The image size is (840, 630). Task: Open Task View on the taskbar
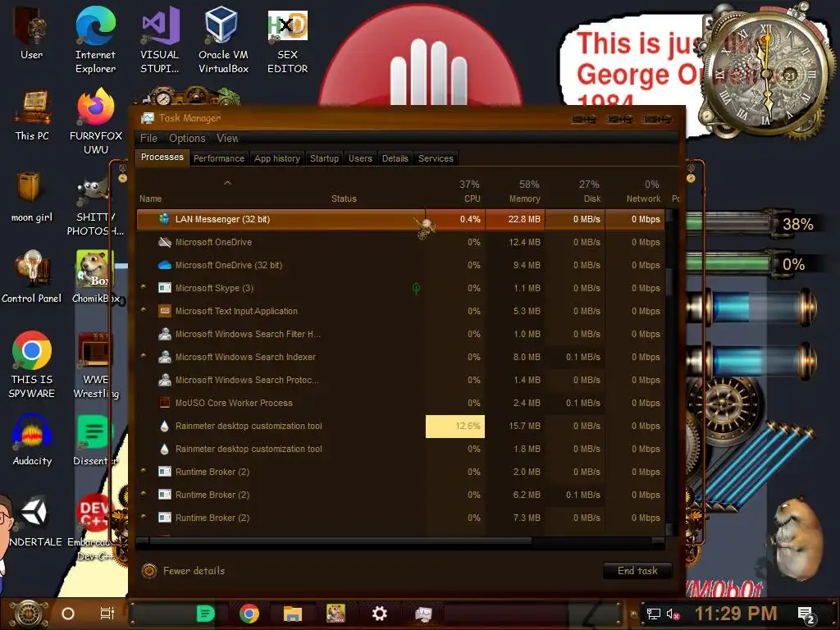(107, 614)
